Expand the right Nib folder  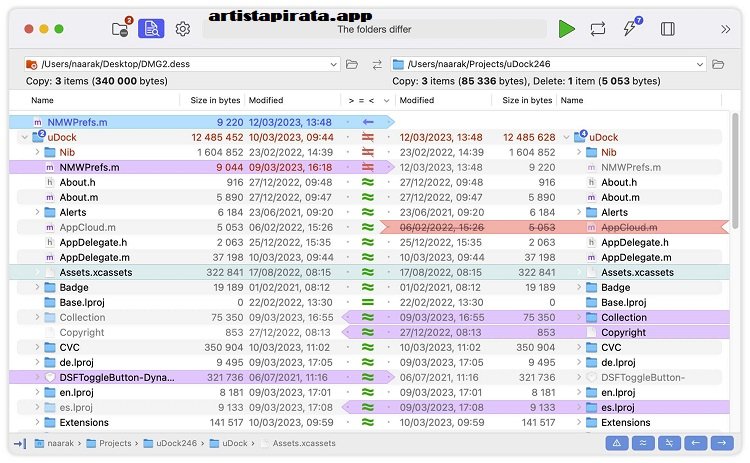click(579, 152)
